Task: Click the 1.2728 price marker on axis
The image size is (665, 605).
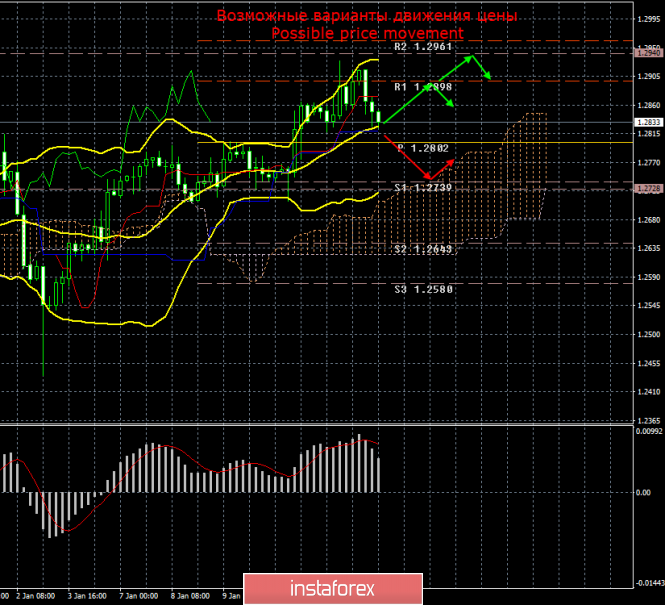Action: click(647, 189)
